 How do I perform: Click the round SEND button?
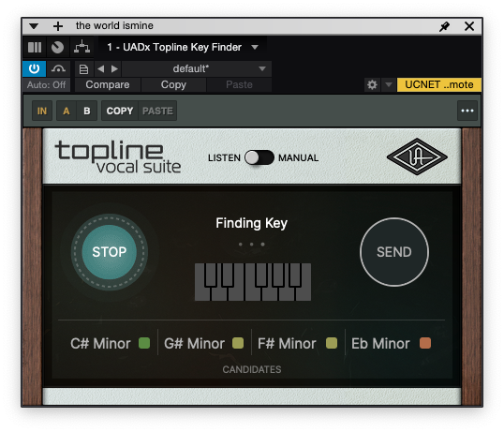[x=394, y=252]
